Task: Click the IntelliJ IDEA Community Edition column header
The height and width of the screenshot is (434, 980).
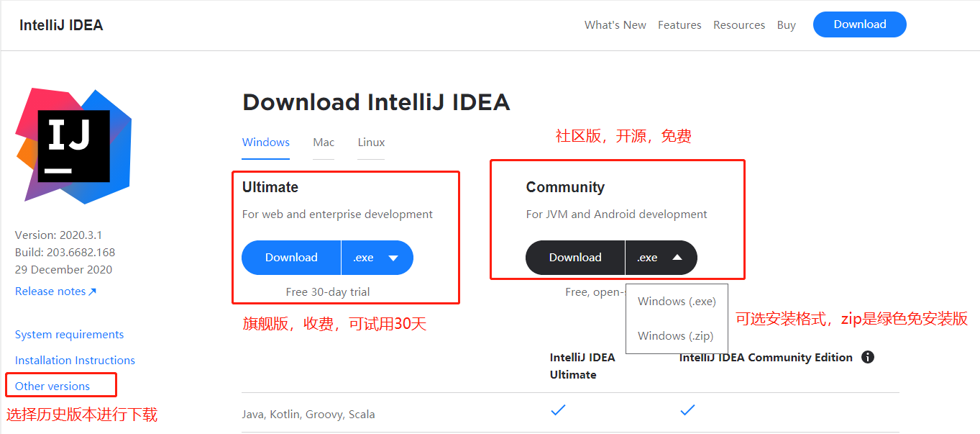Action: point(766,358)
